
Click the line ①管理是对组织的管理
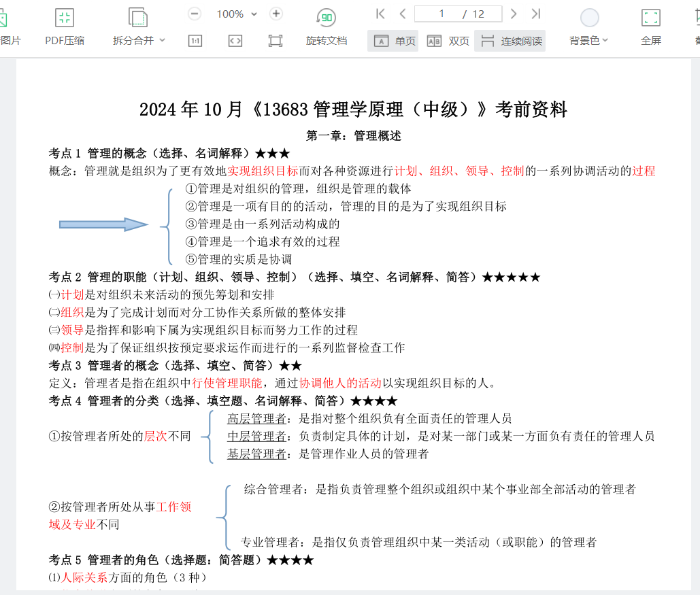298,189
